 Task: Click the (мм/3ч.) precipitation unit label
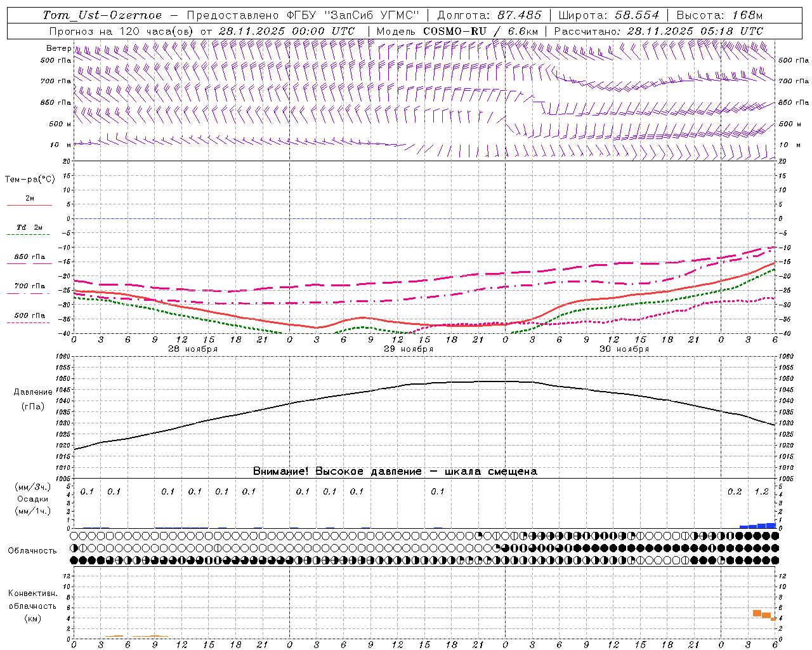coord(32,487)
